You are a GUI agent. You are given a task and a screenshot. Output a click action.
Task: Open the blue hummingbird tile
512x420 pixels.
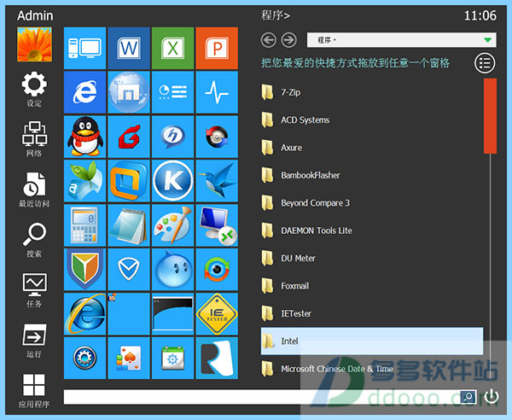217,181
